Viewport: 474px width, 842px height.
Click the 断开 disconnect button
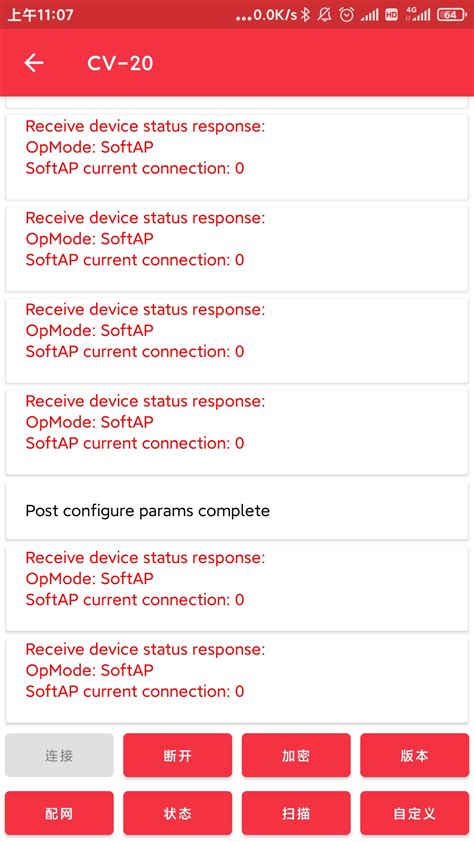click(178, 755)
